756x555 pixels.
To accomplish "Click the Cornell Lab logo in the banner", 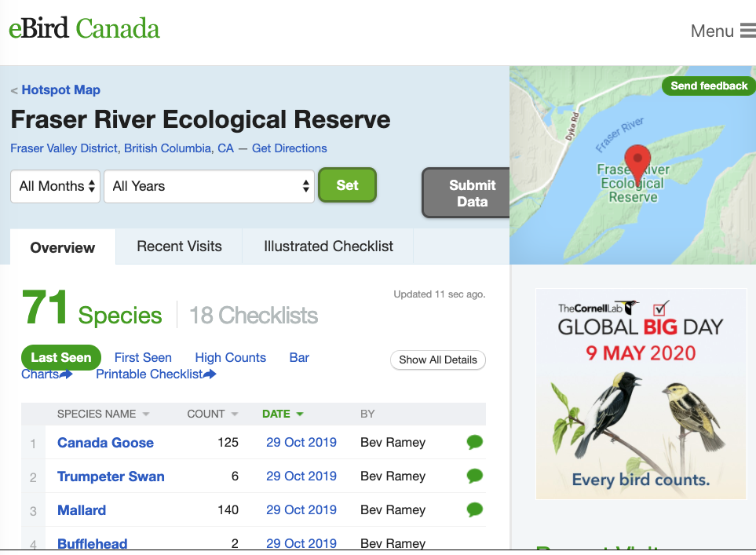I will 597,305.
